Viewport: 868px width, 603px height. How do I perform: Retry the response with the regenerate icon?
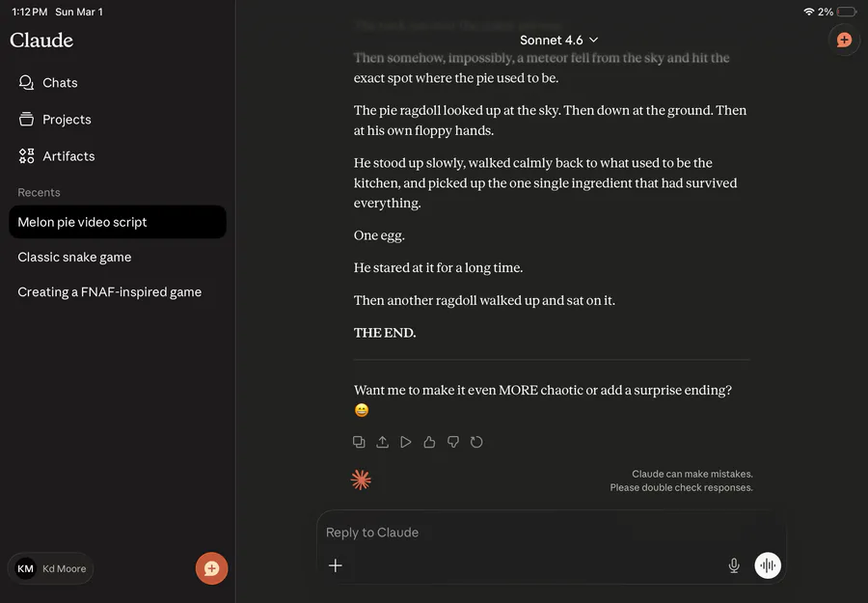tap(476, 442)
